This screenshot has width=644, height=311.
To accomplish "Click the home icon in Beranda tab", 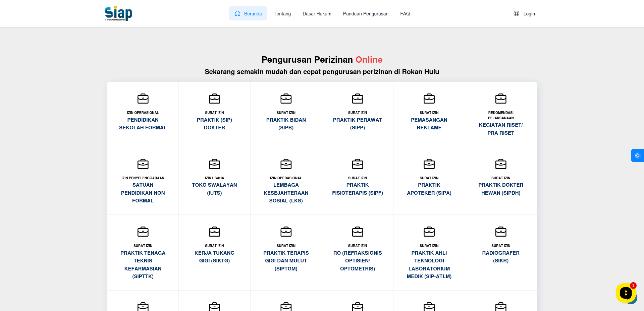I will click(x=237, y=13).
